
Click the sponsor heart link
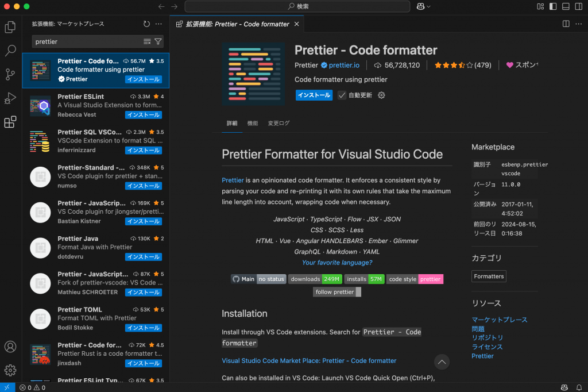523,65
